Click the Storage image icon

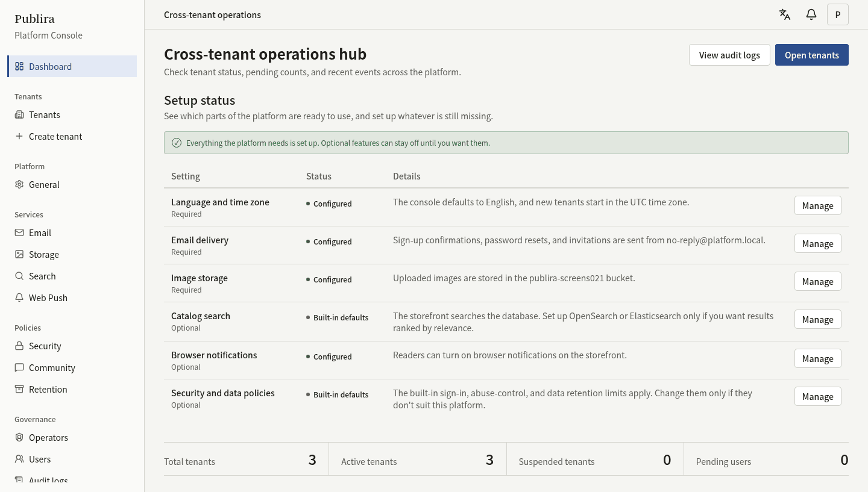click(19, 254)
